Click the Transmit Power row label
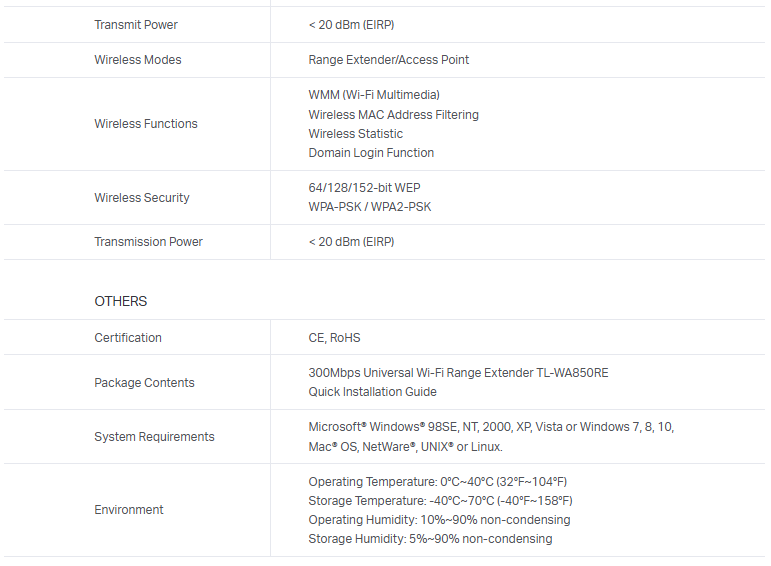This screenshot has width=771, height=566. [136, 24]
